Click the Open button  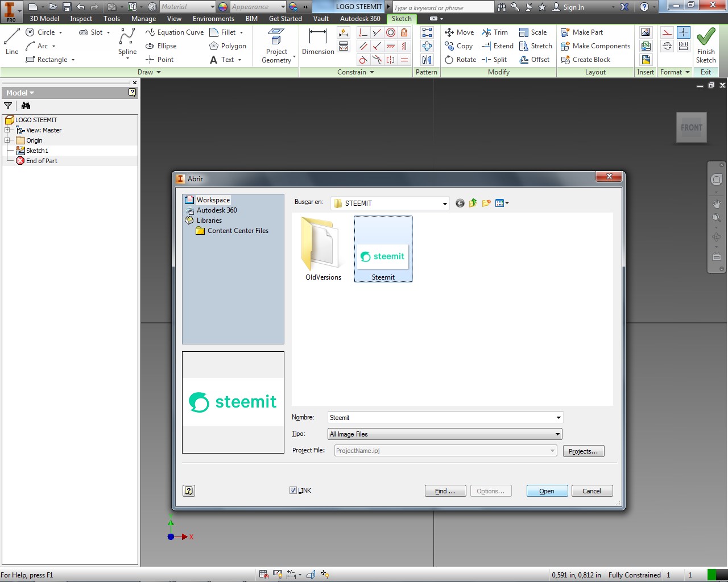coord(547,491)
